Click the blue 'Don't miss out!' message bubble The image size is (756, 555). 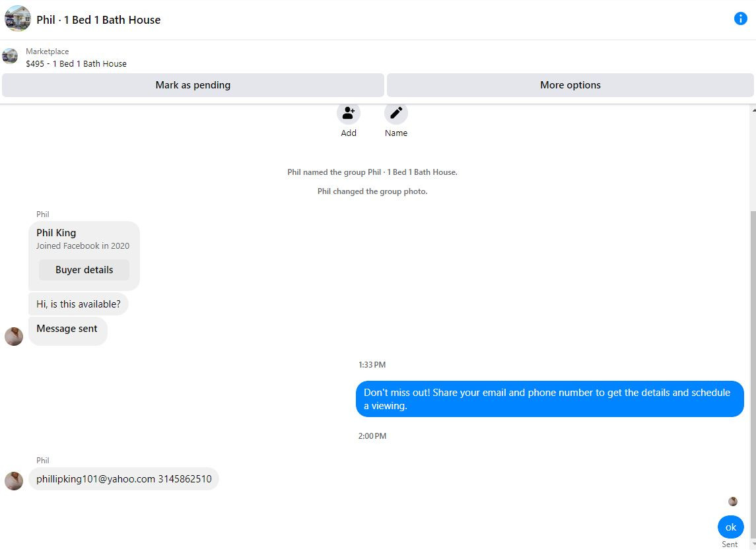[x=549, y=399]
